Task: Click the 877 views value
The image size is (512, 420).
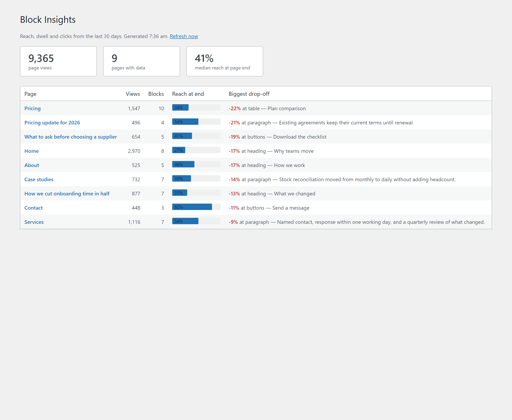Action: (x=136, y=194)
